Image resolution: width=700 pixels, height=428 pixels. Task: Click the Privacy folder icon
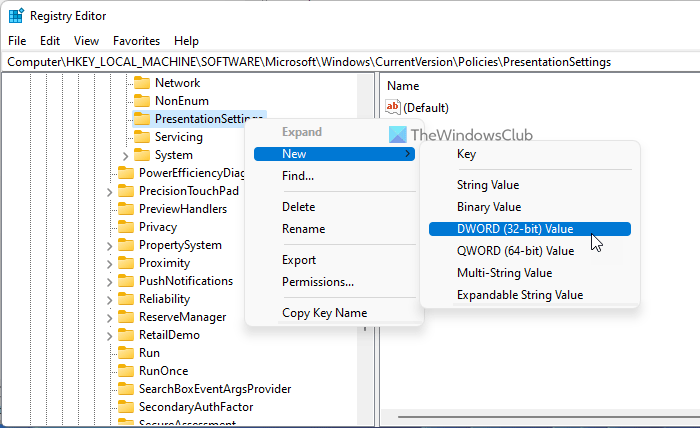tap(126, 227)
